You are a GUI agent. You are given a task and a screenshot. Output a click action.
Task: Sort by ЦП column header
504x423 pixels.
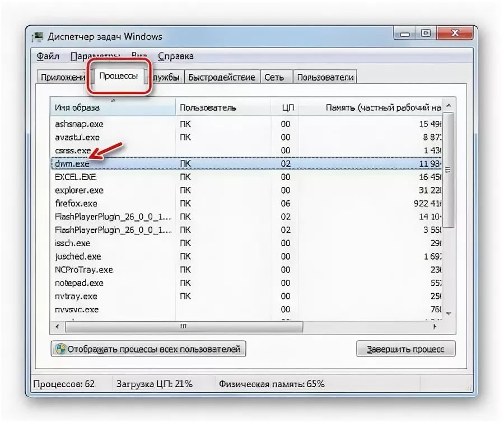[285, 107]
